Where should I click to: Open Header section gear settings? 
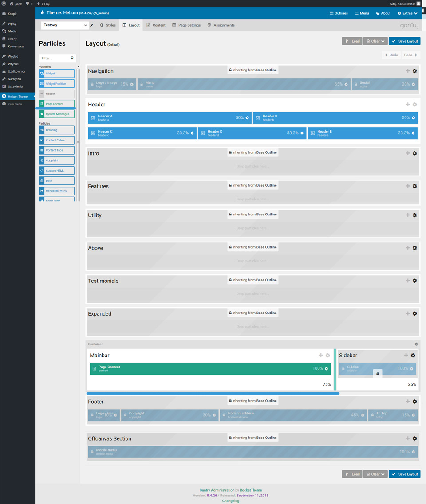coord(415,105)
